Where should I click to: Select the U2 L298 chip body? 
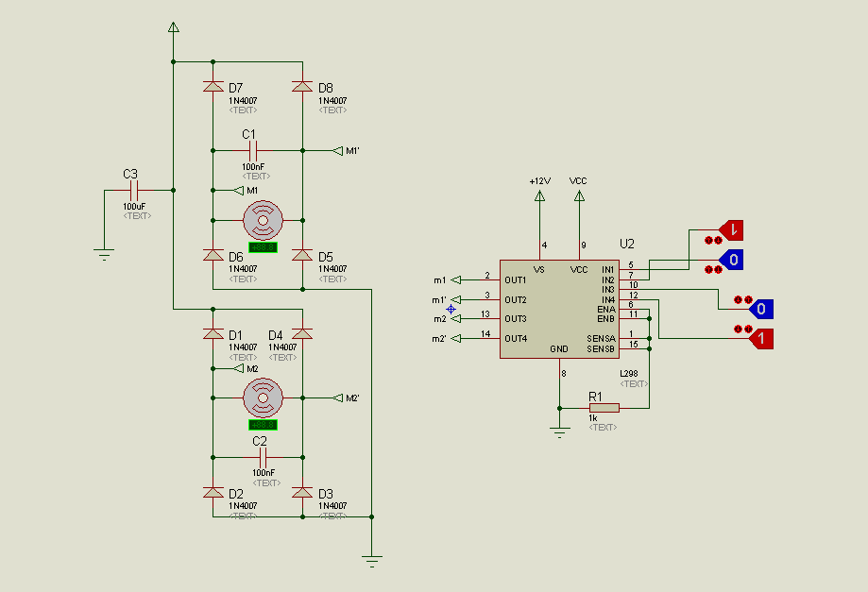coord(558,310)
